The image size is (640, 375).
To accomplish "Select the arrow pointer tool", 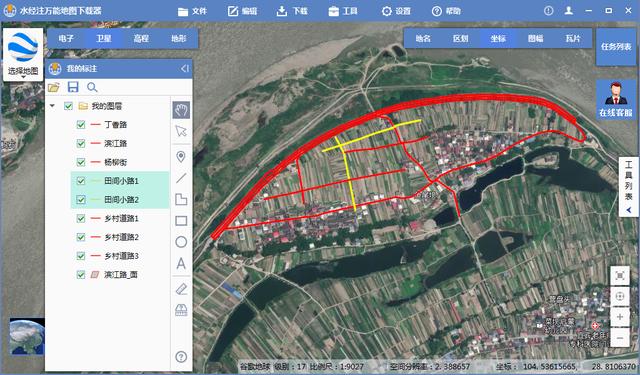I will [181, 131].
